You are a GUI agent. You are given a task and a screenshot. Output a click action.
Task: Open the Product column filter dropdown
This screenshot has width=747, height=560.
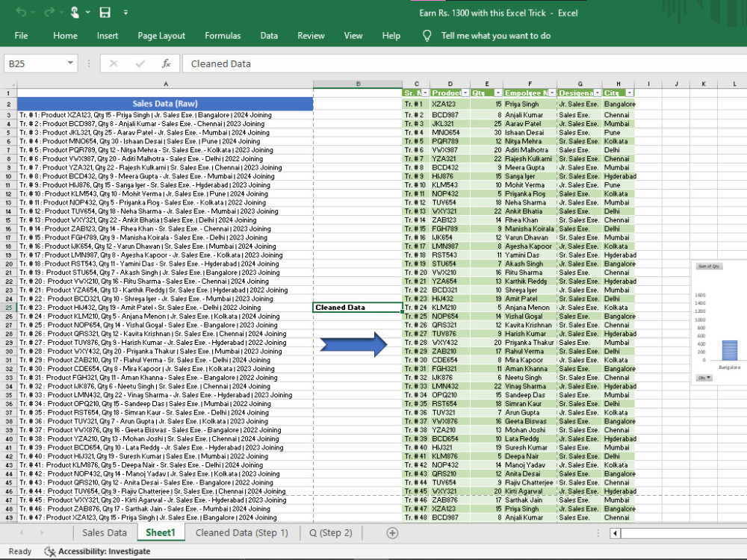465,93
